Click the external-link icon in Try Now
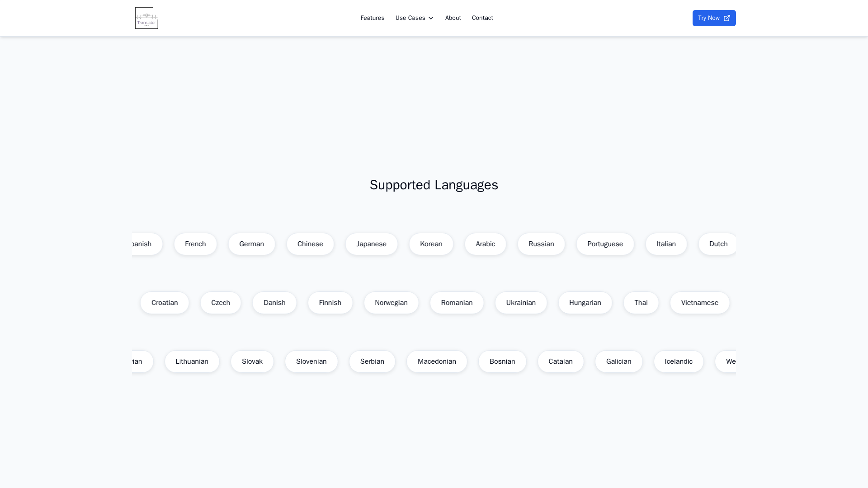This screenshot has height=488, width=868. click(727, 18)
